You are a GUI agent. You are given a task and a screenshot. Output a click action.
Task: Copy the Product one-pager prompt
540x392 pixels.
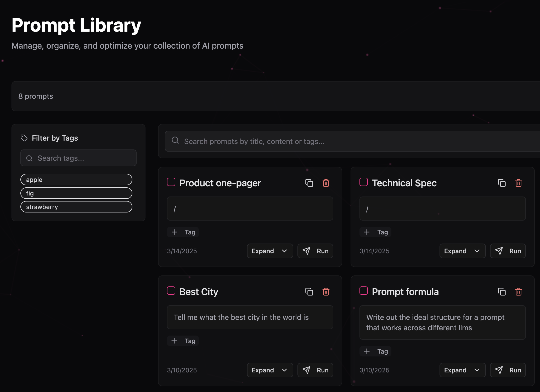pyautogui.click(x=309, y=183)
